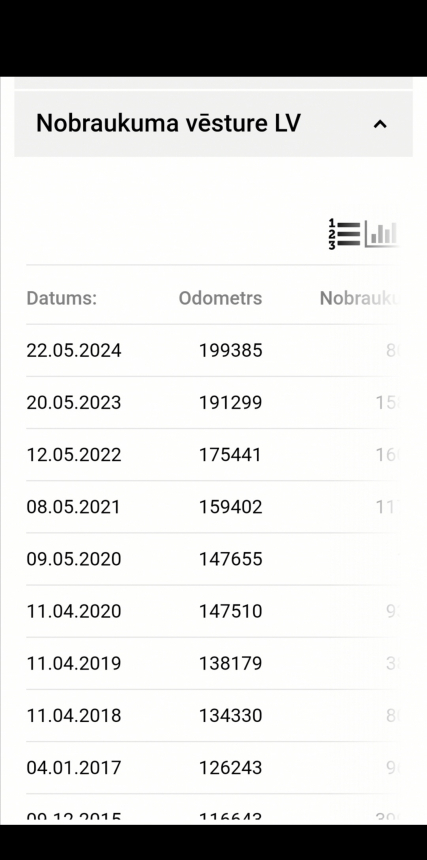Select the 09.05.2020 date entry
Viewport: 427px width, 860px height.
(x=73, y=559)
